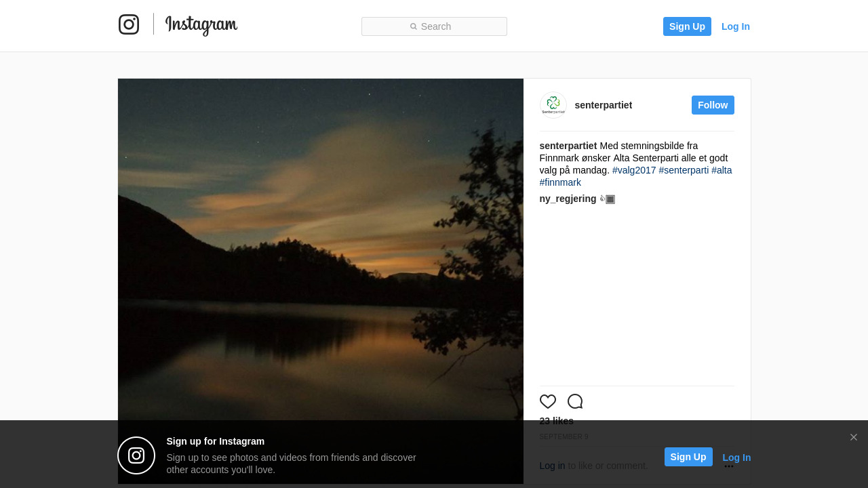Click the Search input field
The width and height of the screenshot is (868, 488).
click(434, 26)
